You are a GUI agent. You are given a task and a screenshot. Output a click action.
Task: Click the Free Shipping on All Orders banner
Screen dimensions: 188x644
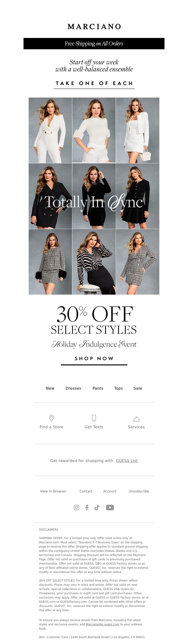(x=94, y=44)
